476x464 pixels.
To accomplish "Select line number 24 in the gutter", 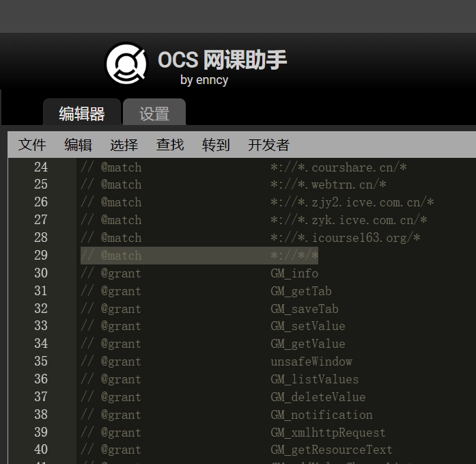I will (x=41, y=167).
